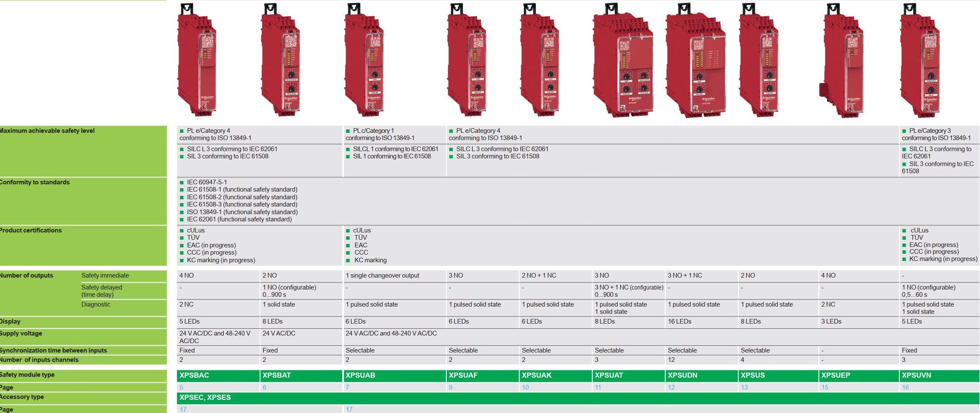Click the 'Diagnostic' sub-label
This screenshot has width=980, height=413.
tap(96, 304)
